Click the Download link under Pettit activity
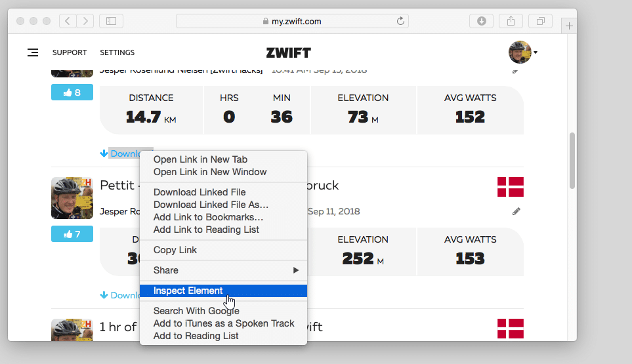Screen dimensions: 632x364 (119, 295)
